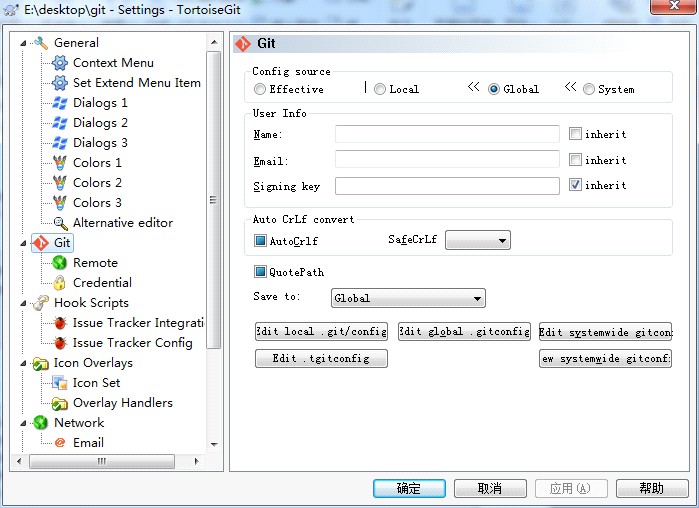
Task: Click the Icon Overlays folder icon
Action: coord(41,364)
